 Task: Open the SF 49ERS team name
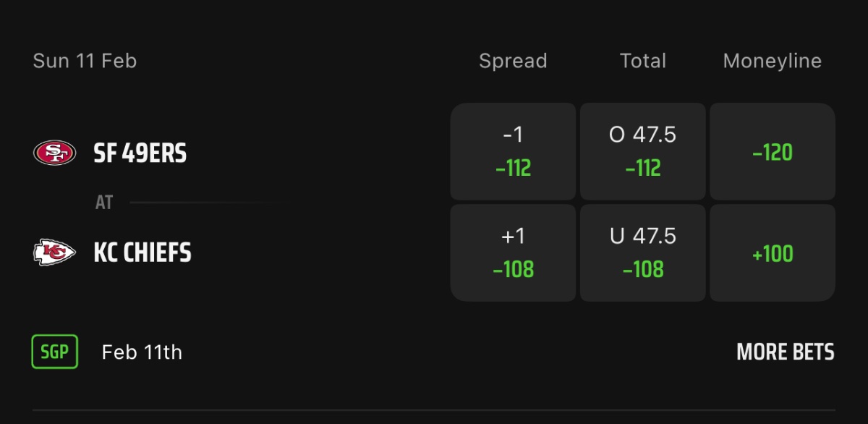click(x=140, y=153)
